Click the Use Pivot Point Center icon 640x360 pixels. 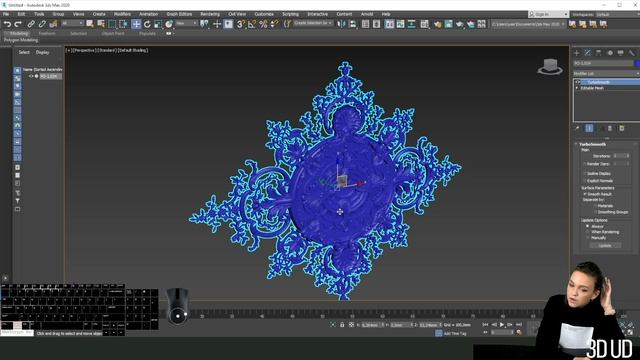pyautogui.click(x=205, y=24)
